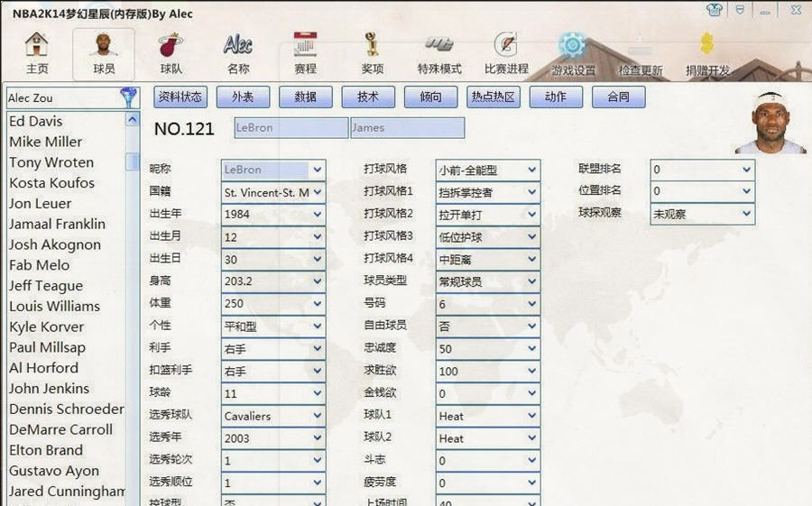Expand the 国籍 nationality dropdown
The width and height of the screenshot is (812, 506).
pos(318,192)
